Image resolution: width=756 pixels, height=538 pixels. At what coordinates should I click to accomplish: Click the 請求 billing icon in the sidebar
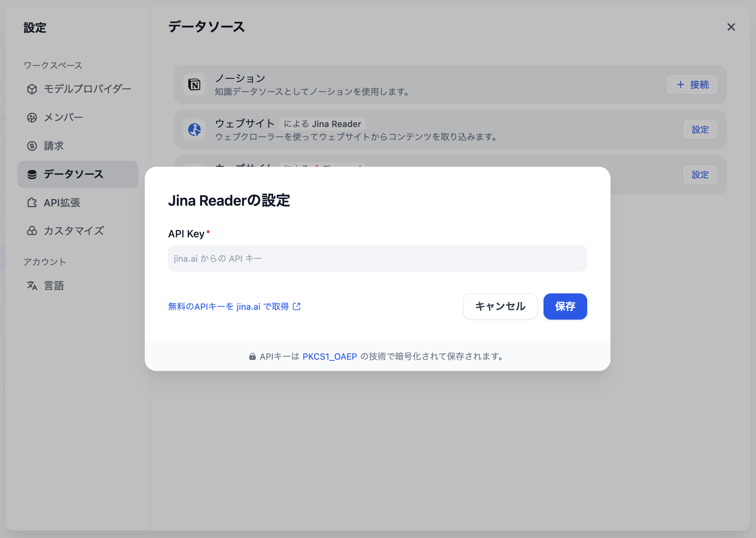32,146
